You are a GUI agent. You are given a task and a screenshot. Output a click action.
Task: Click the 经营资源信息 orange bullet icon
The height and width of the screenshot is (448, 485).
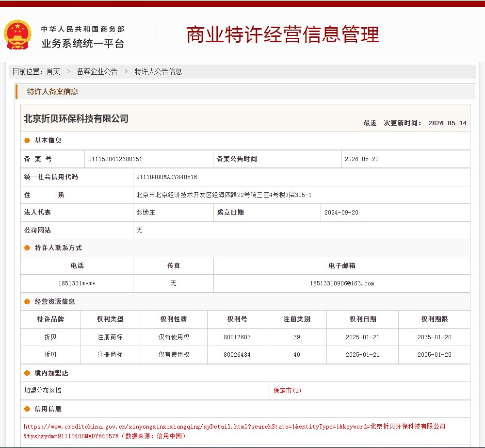27,301
